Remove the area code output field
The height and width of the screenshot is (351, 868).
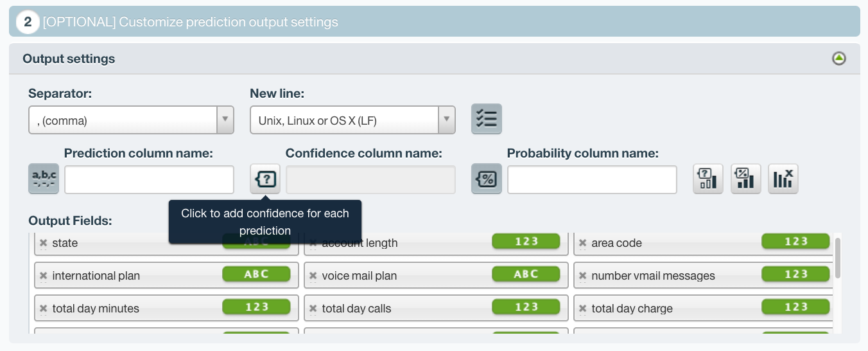pos(582,243)
